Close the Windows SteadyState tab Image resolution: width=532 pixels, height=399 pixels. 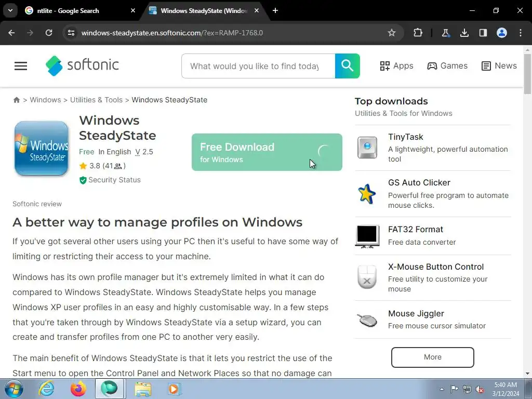(257, 10)
